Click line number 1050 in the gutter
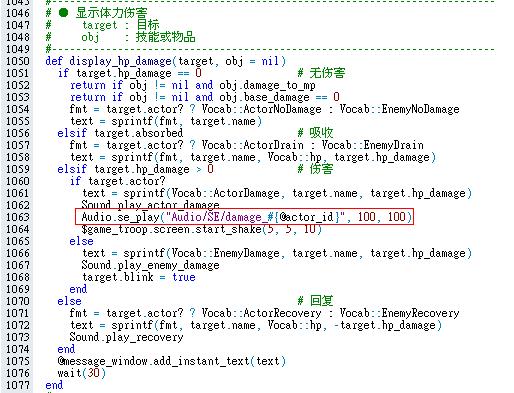The image size is (514, 393). coord(18,61)
